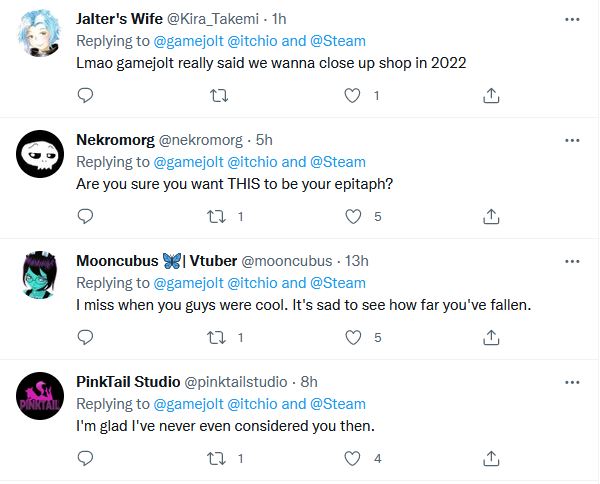The height and width of the screenshot is (484, 600).
Task: Reply to Mooncubus's tweet
Action: [x=85, y=338]
